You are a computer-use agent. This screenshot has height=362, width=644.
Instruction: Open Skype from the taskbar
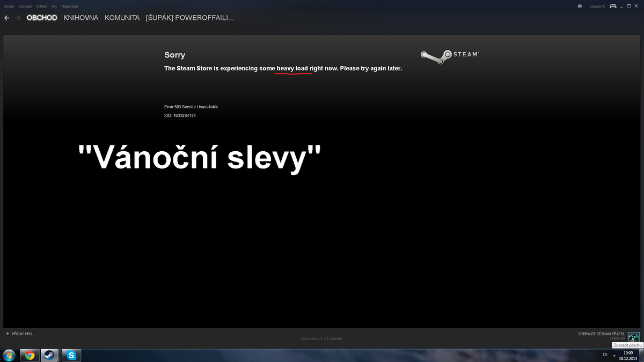click(71, 355)
